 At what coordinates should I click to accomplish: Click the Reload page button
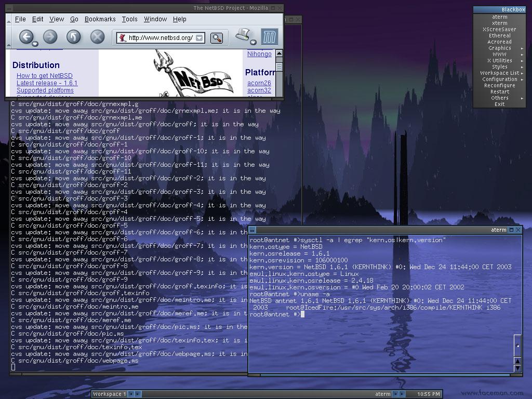point(73,36)
